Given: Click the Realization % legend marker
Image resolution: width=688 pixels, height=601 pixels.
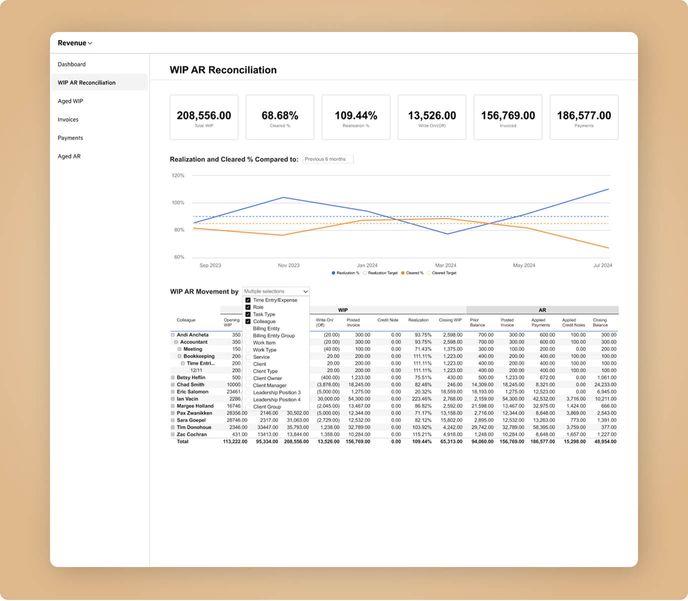Looking at the screenshot, I should point(333,272).
